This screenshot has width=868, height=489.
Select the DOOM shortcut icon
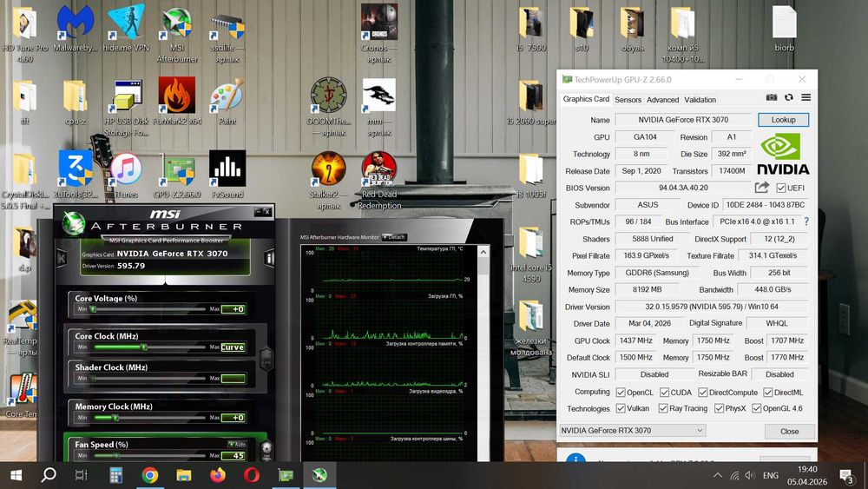(x=329, y=106)
